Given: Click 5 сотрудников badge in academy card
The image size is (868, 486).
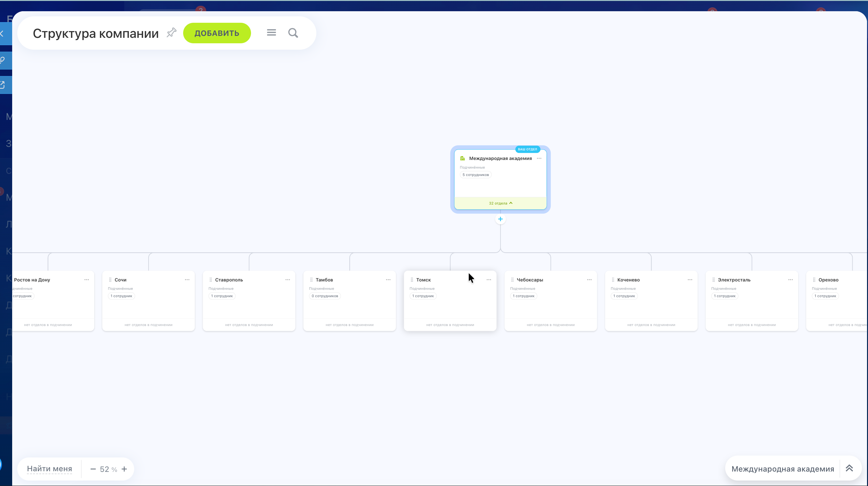Looking at the screenshot, I should pyautogui.click(x=475, y=175).
